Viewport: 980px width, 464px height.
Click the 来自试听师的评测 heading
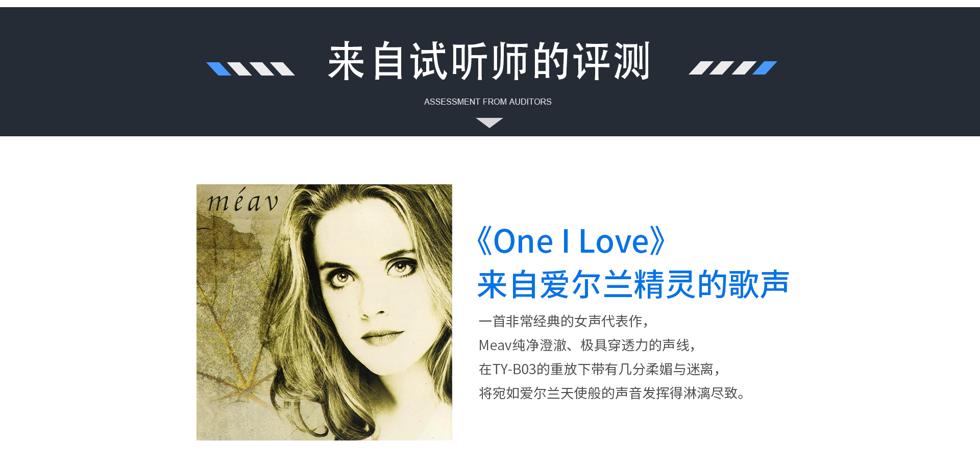tap(489, 61)
